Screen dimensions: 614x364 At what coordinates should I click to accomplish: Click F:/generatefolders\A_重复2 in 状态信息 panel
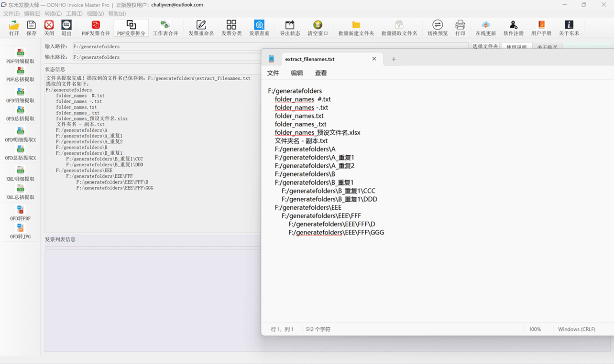[89, 142]
